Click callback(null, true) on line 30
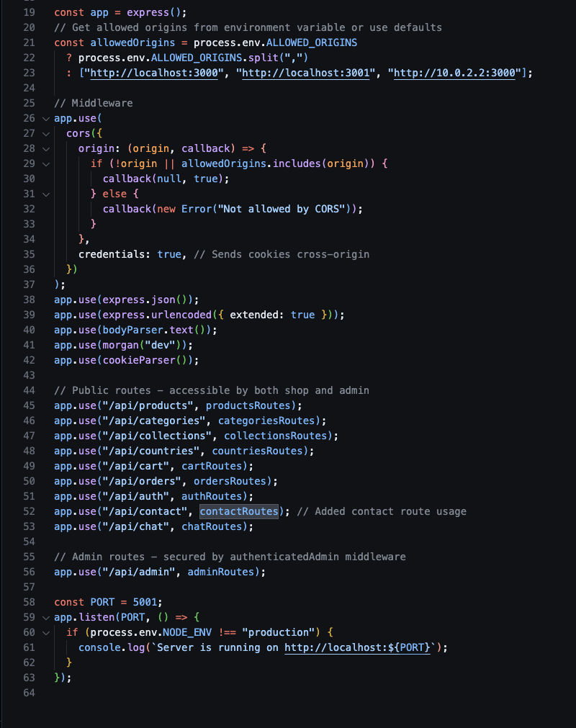The image size is (576, 728). [x=163, y=179]
